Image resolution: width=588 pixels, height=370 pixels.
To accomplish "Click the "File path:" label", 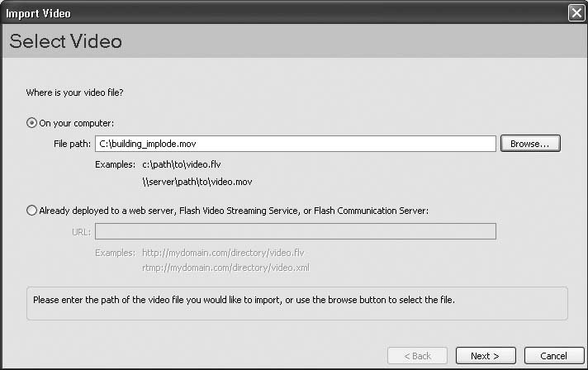I will click(71, 144).
